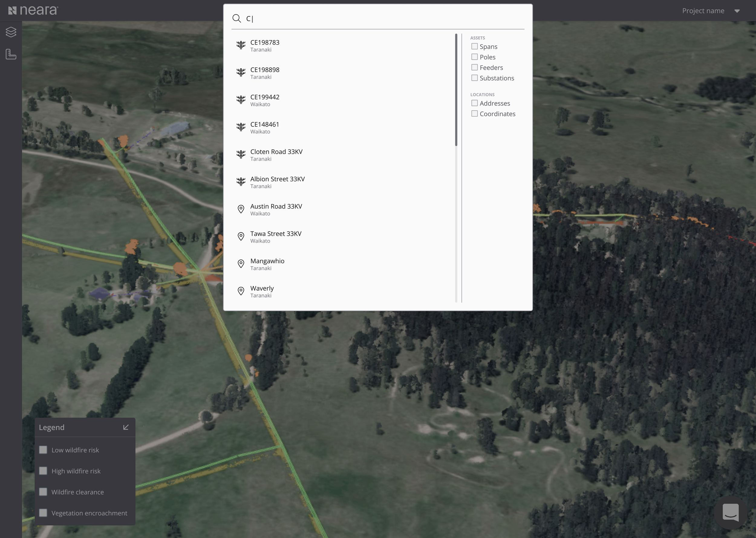Click location pin beside Mangawhio
The height and width of the screenshot is (538, 756).
point(241,264)
